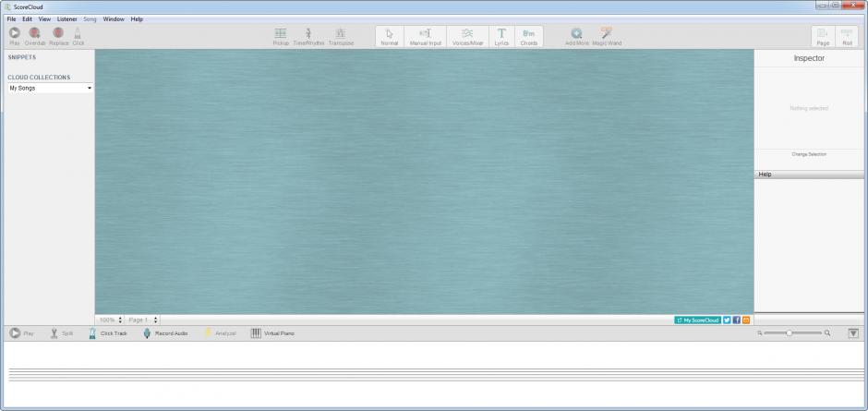Screen dimensions: 868x411
Task: Open the Facebook share icon
Action: pyautogui.click(x=737, y=320)
